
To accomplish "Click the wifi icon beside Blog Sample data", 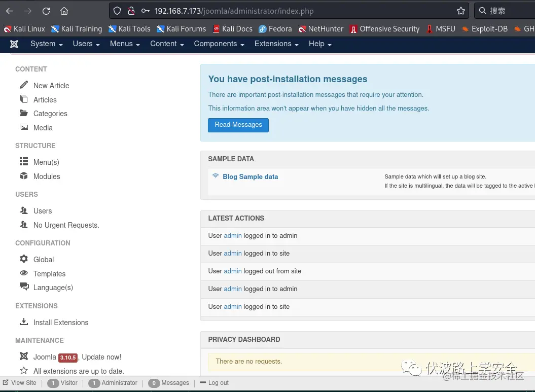I will 216,176.
